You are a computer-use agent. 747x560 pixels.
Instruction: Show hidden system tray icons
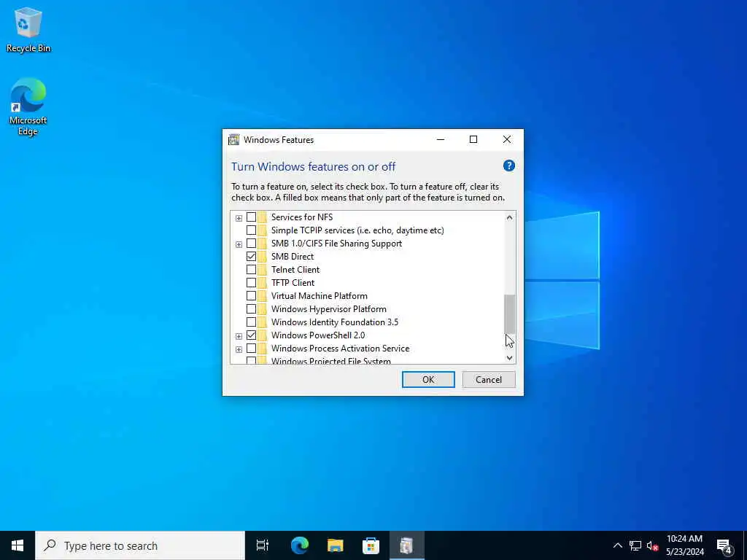[617, 545]
